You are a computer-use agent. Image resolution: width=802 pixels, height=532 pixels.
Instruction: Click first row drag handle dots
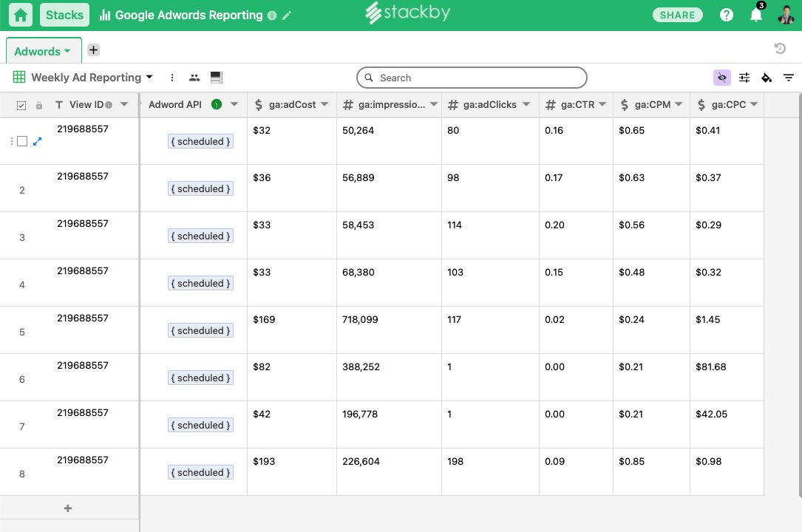coord(11,141)
